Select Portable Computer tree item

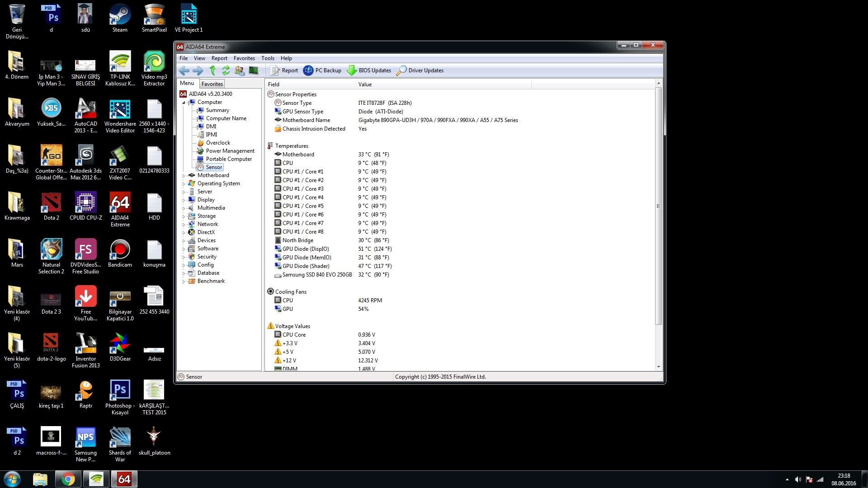229,159
